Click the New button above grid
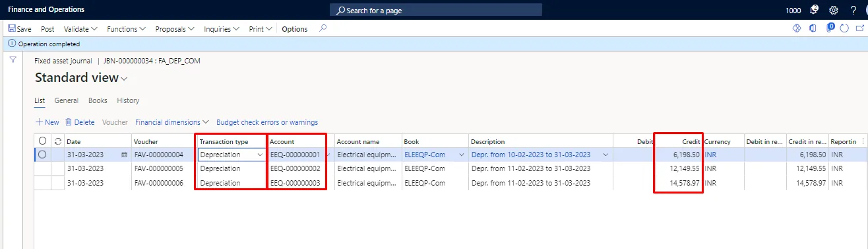This screenshot has height=249, width=868. [x=47, y=122]
